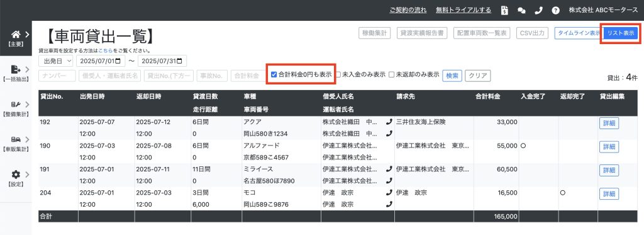Open 貸渡実績報告書 button

tap(422, 33)
